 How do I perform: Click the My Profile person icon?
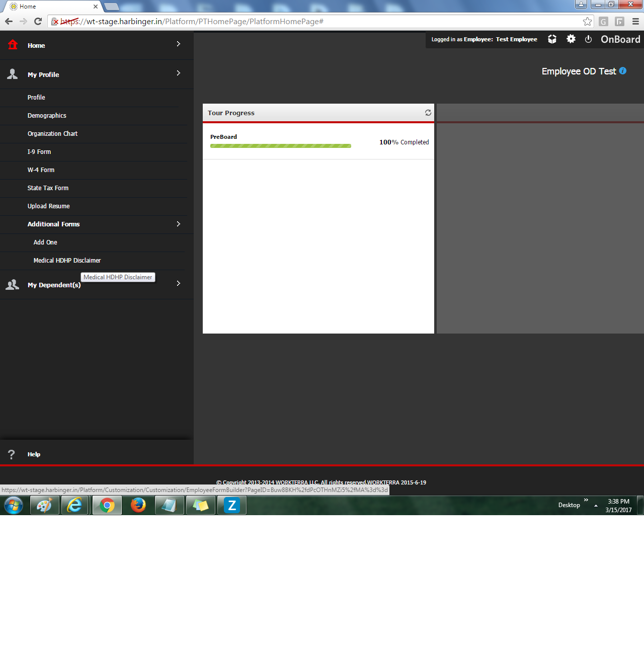pos(13,74)
